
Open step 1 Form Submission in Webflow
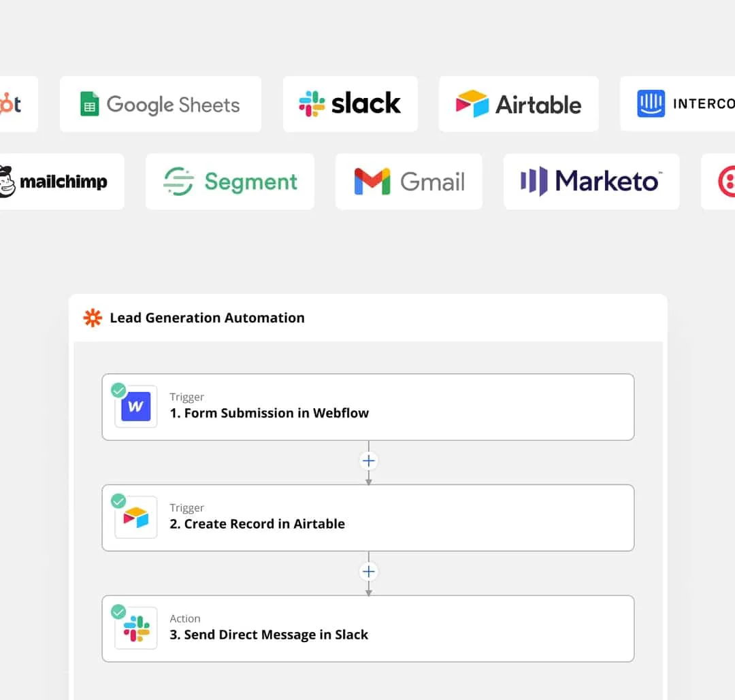(x=368, y=407)
